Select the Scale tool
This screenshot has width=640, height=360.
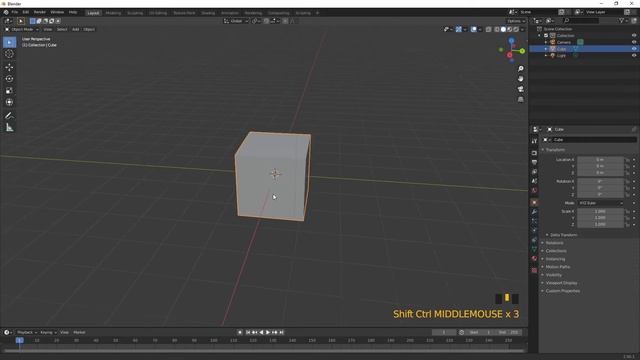9,91
